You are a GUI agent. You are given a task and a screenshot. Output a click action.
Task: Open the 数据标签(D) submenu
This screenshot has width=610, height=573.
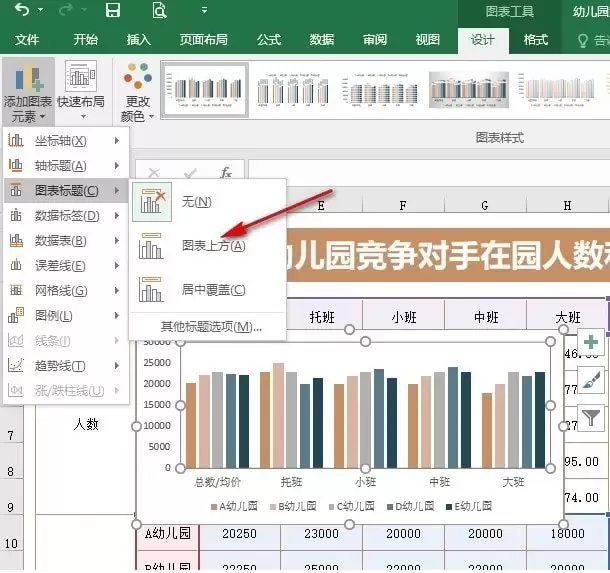pyautogui.click(x=66, y=216)
